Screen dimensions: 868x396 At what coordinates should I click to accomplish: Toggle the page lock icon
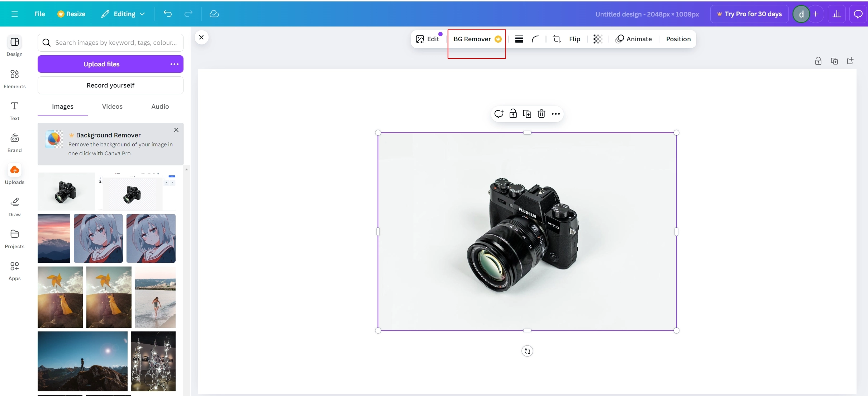coord(818,61)
